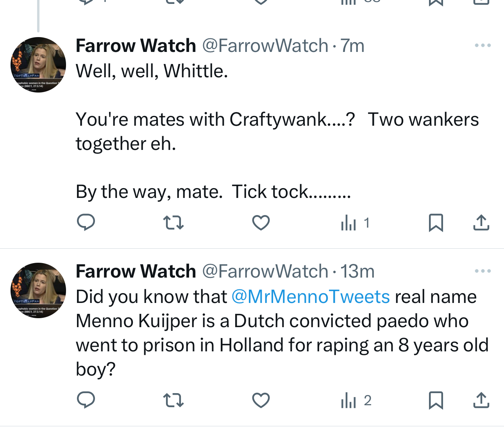This screenshot has height=431, width=504.
Task: Open the @MrMennoTweets mention link
Action: point(311,297)
